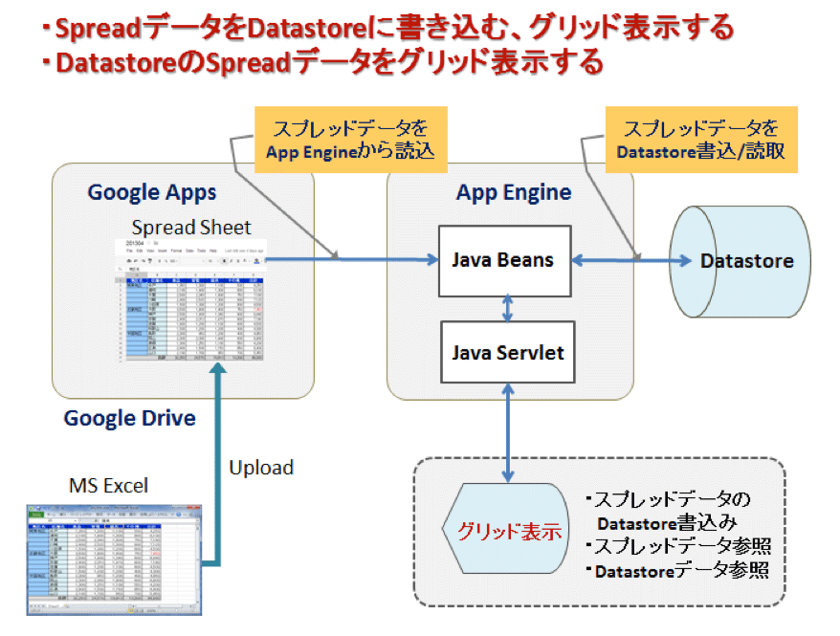Click the red slide title first line

point(387,28)
